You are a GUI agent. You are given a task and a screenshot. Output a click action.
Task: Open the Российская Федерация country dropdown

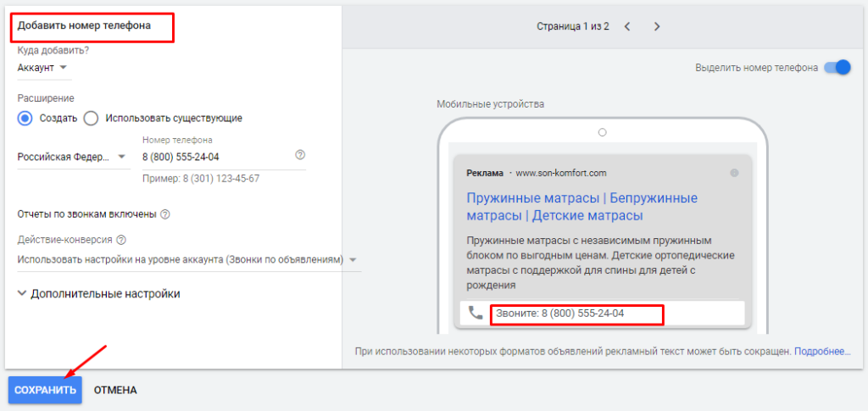pos(72,157)
